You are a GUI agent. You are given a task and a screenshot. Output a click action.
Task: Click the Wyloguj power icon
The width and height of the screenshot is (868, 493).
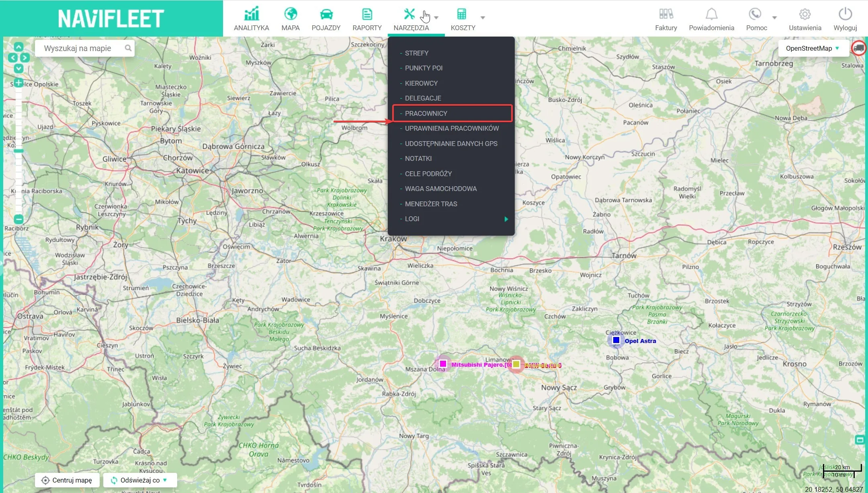(x=845, y=14)
